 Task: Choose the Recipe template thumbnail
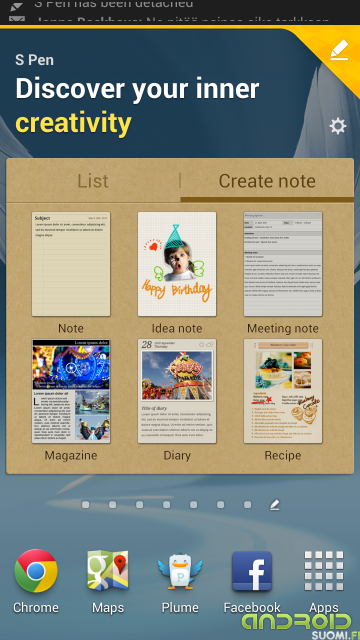point(283,391)
